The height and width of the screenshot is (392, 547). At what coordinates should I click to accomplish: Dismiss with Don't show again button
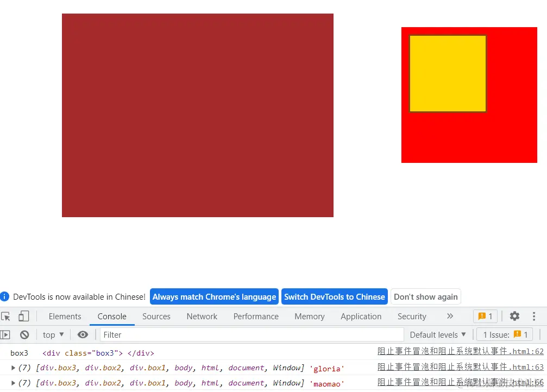click(426, 296)
